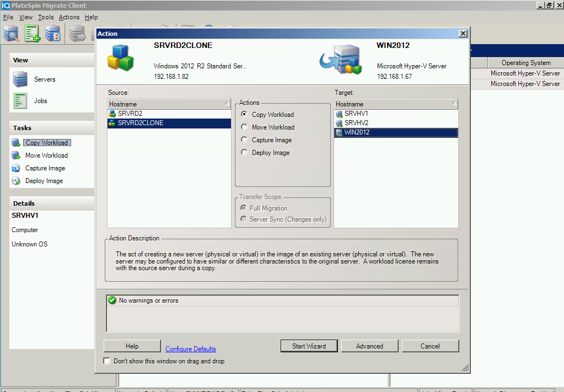Image resolution: width=564 pixels, height=392 pixels.
Task: Click the dialog resize grip corner
Action: click(465, 368)
